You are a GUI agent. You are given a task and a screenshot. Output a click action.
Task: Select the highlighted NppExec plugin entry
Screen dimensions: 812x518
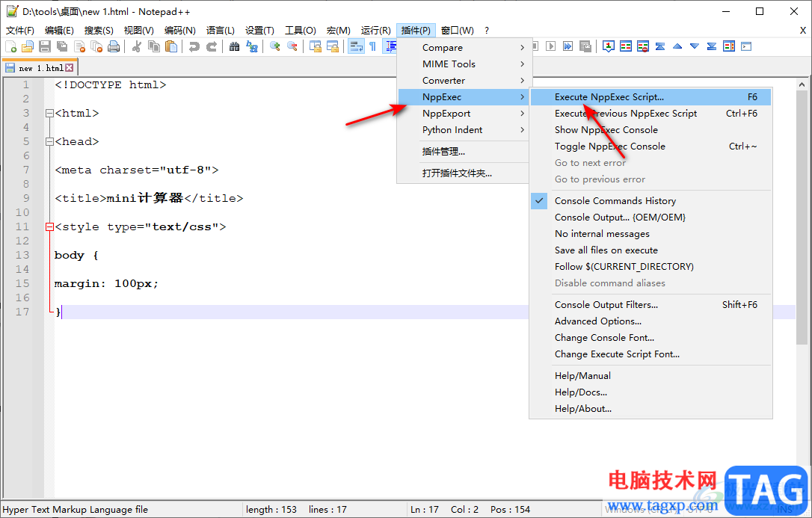click(x=464, y=97)
